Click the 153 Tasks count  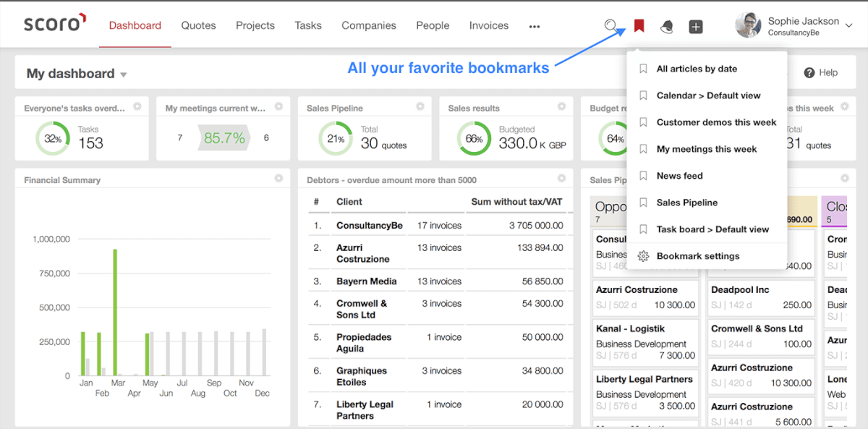coord(90,143)
